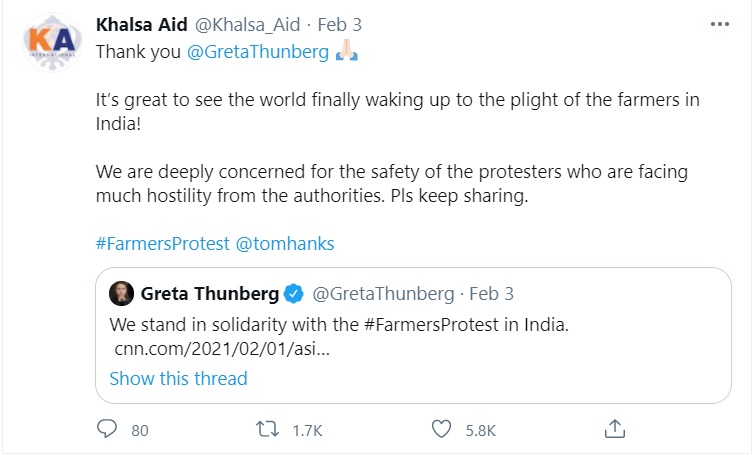This screenshot has width=752, height=454.
Task: Open the share tweet icon
Action: point(616,429)
